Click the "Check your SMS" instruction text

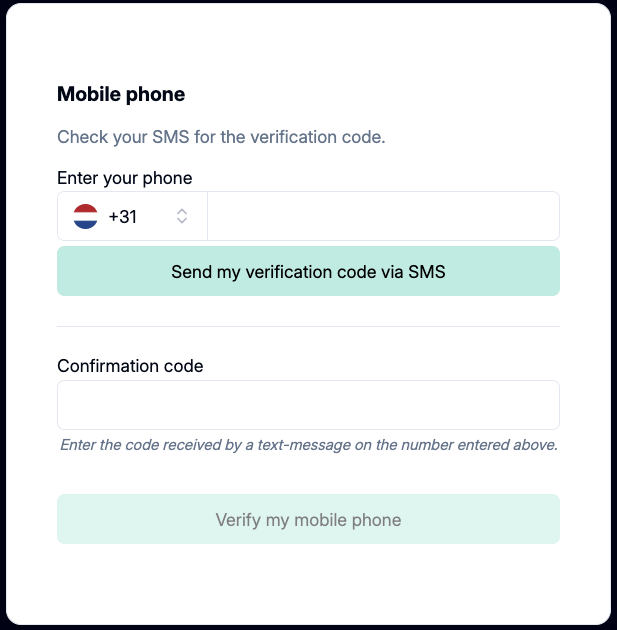(x=221, y=137)
